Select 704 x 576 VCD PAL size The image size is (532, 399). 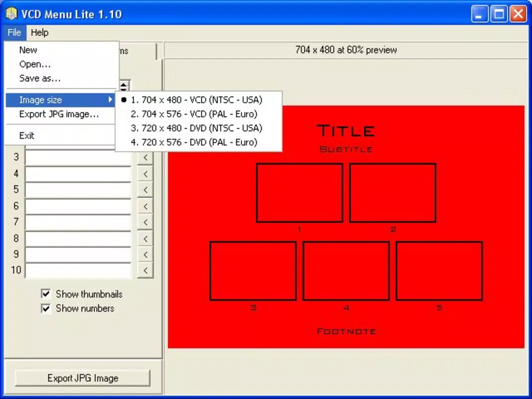pyautogui.click(x=199, y=114)
